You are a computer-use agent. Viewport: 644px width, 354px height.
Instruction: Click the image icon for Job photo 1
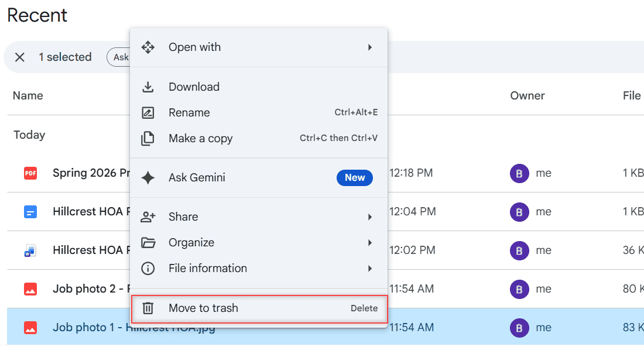tap(30, 328)
